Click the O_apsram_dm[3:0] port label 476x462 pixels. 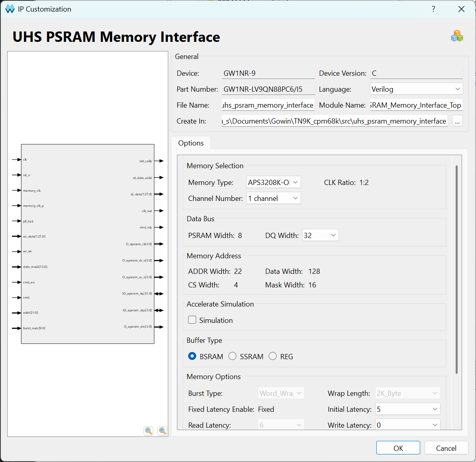138,326
